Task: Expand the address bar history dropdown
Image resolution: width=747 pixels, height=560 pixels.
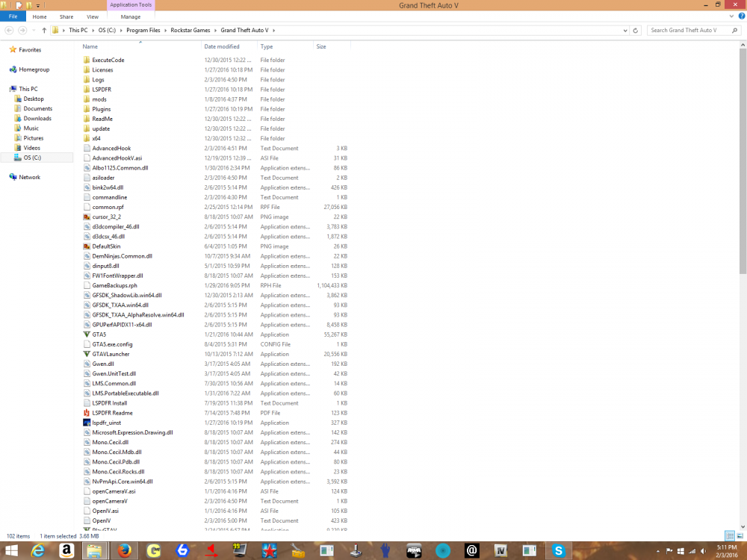Action: (624, 31)
